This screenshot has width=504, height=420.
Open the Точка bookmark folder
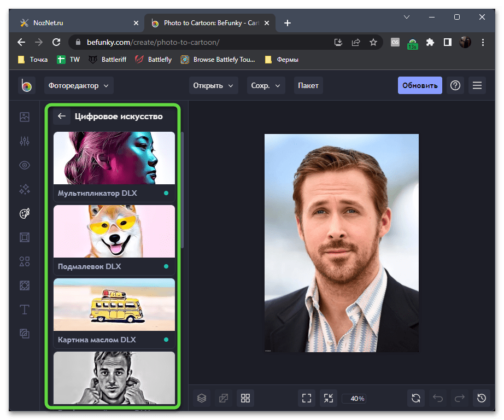(x=33, y=60)
